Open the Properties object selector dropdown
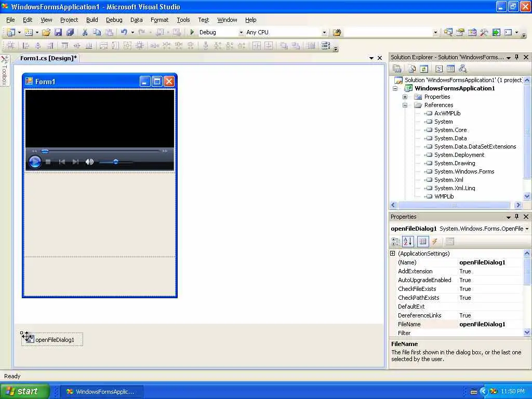This screenshot has height=399, width=532. [527, 229]
